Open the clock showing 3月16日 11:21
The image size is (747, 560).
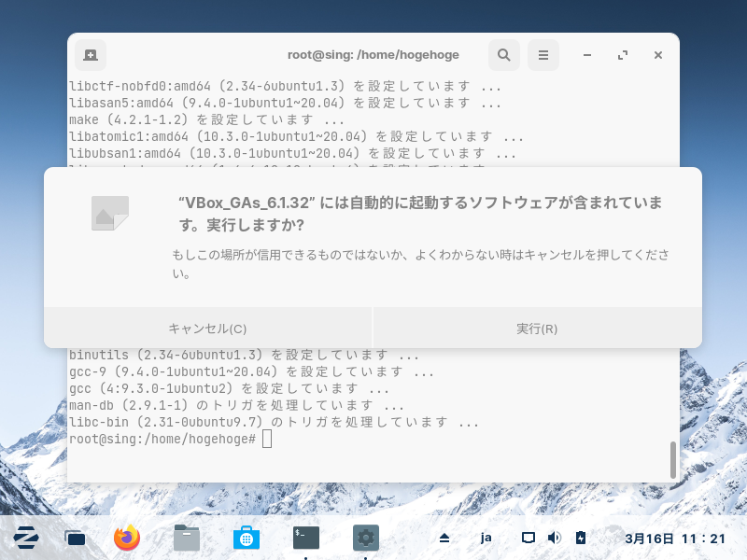click(x=675, y=539)
